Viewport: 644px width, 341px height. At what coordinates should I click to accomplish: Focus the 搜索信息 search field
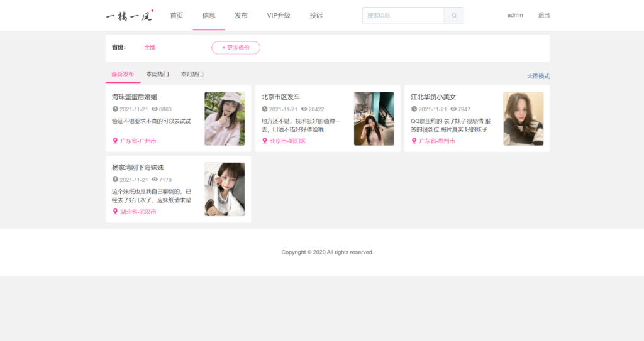pos(403,16)
